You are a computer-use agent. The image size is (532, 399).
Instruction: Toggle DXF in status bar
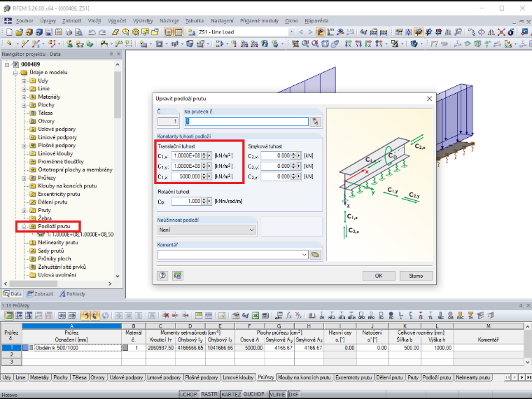(293, 394)
